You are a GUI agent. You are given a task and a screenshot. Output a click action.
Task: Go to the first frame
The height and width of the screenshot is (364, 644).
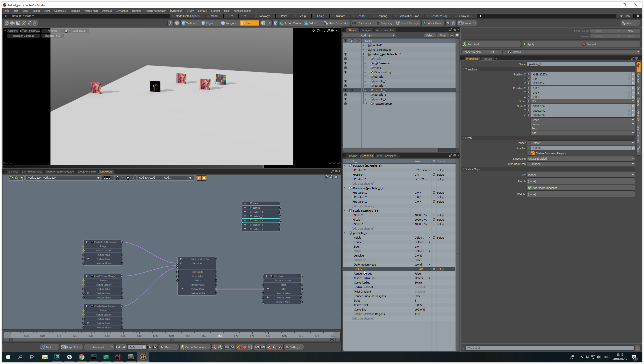point(118,347)
